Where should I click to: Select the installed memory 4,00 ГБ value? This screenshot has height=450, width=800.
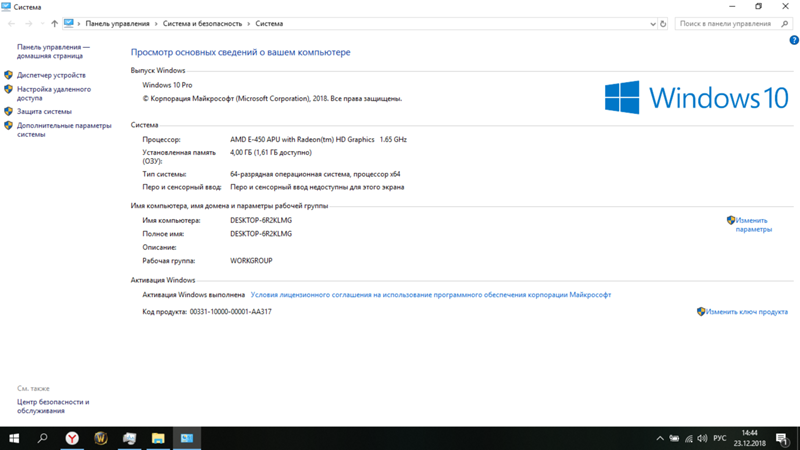click(271, 153)
